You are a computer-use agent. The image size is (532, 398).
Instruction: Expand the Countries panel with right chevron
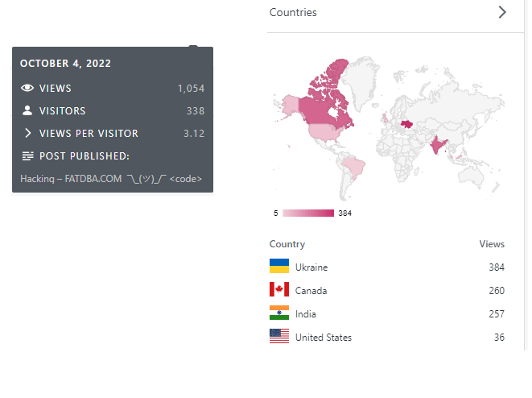pos(502,12)
